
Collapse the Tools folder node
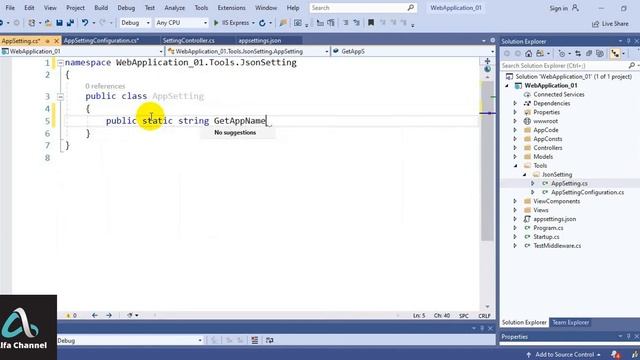click(515, 166)
